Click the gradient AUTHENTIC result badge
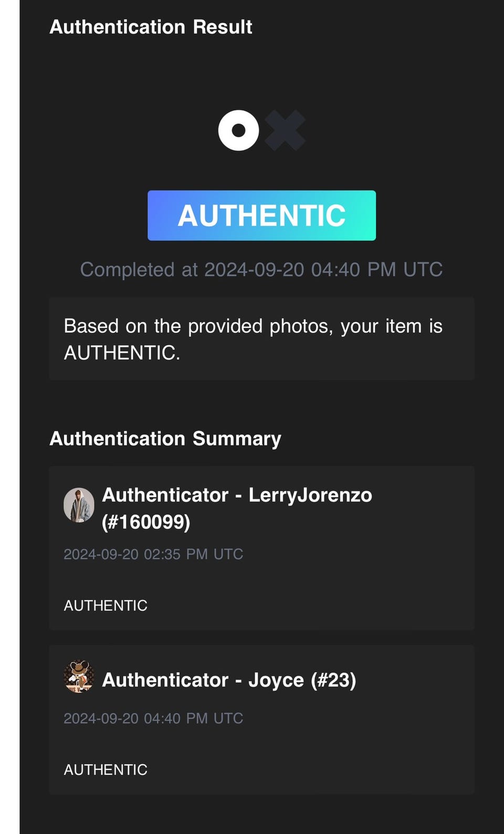 261,215
